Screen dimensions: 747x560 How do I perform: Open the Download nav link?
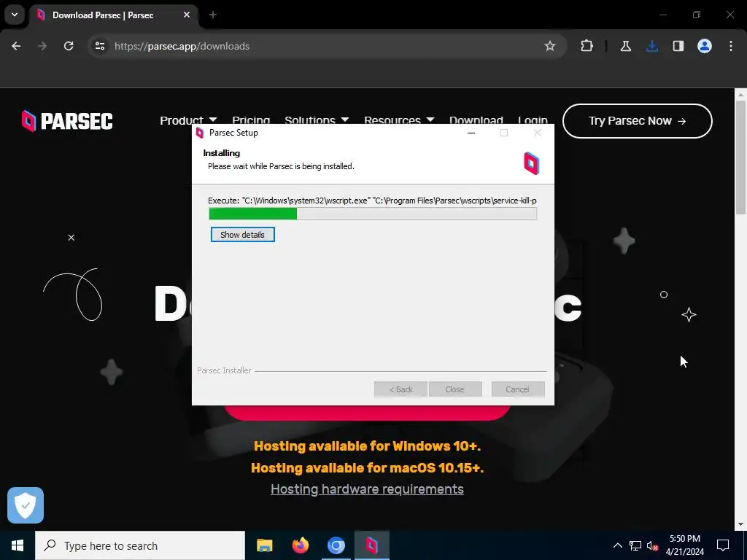point(476,120)
